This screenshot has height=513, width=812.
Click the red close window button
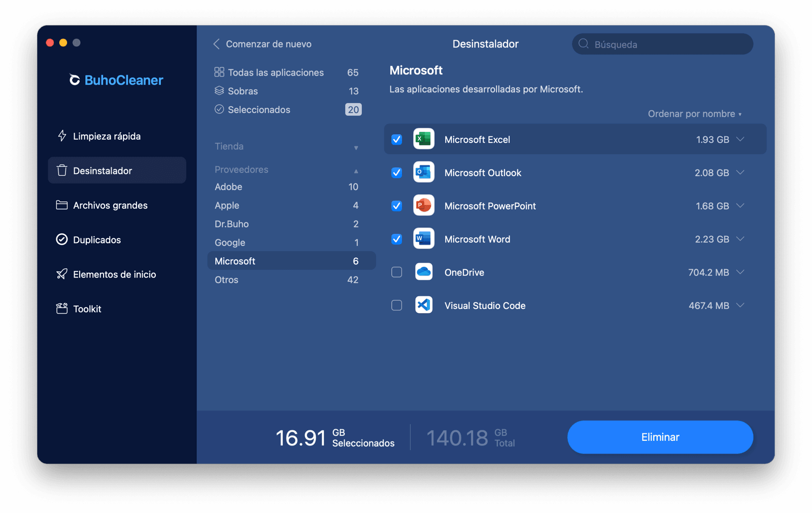pyautogui.click(x=50, y=43)
